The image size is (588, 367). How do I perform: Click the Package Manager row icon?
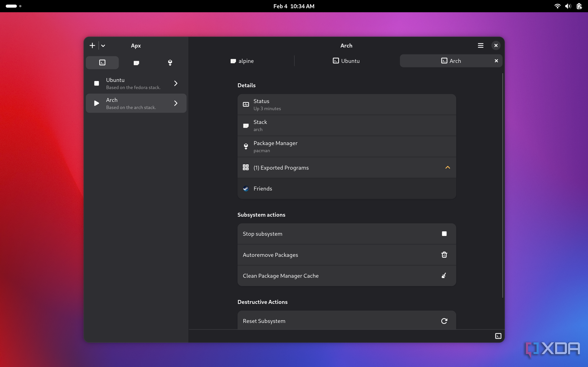coord(246,146)
